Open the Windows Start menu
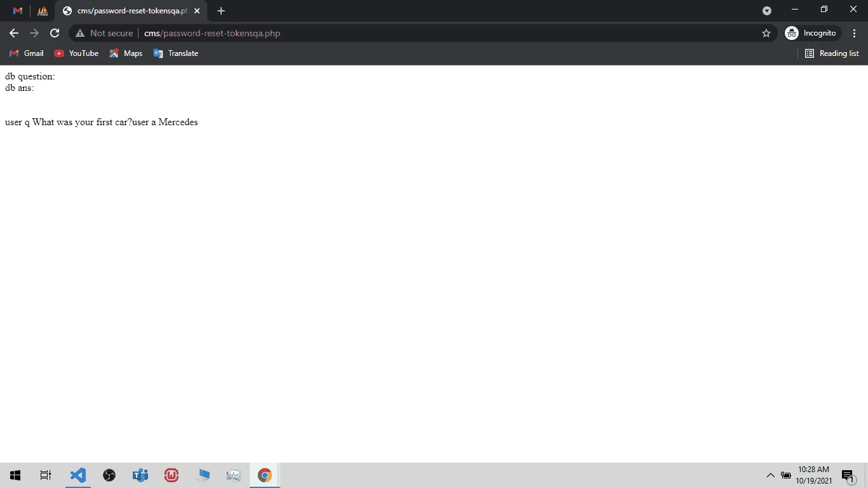The width and height of the screenshot is (868, 488). pos(15,475)
